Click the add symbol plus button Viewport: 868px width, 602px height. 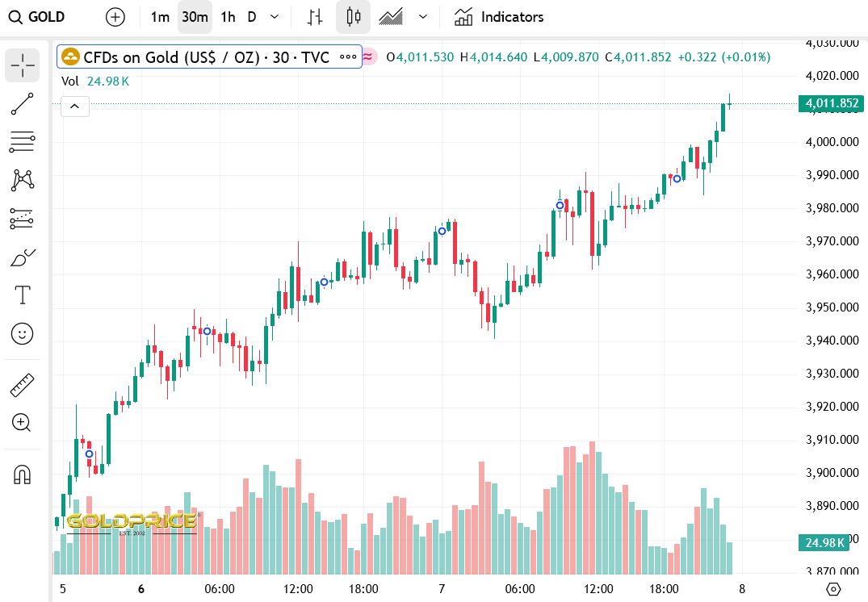click(x=115, y=17)
